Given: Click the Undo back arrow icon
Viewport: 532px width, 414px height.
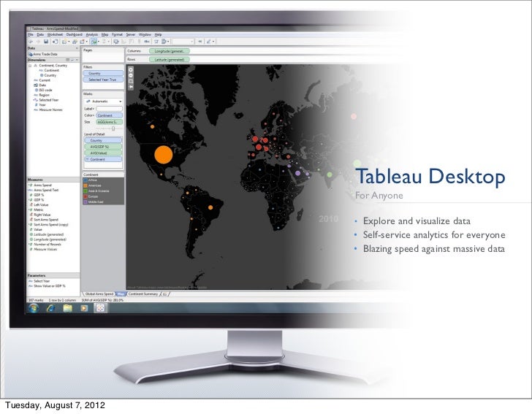Looking at the screenshot, I should click(x=31, y=42).
